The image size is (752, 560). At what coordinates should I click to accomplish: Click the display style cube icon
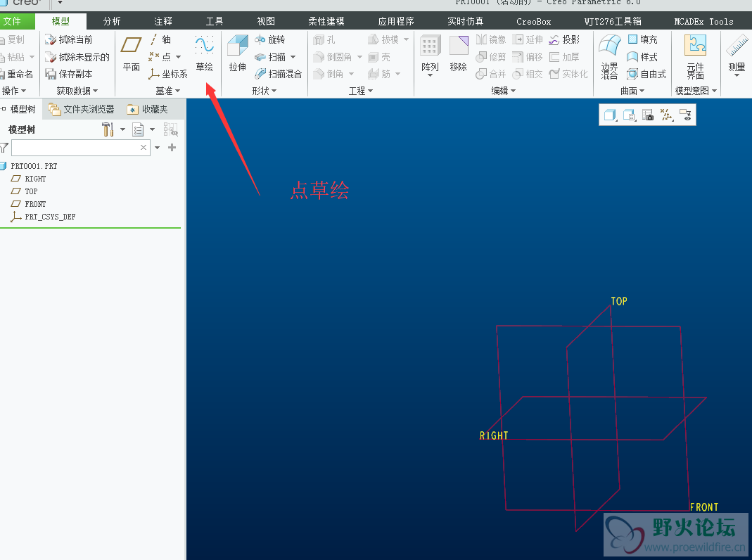coord(610,115)
